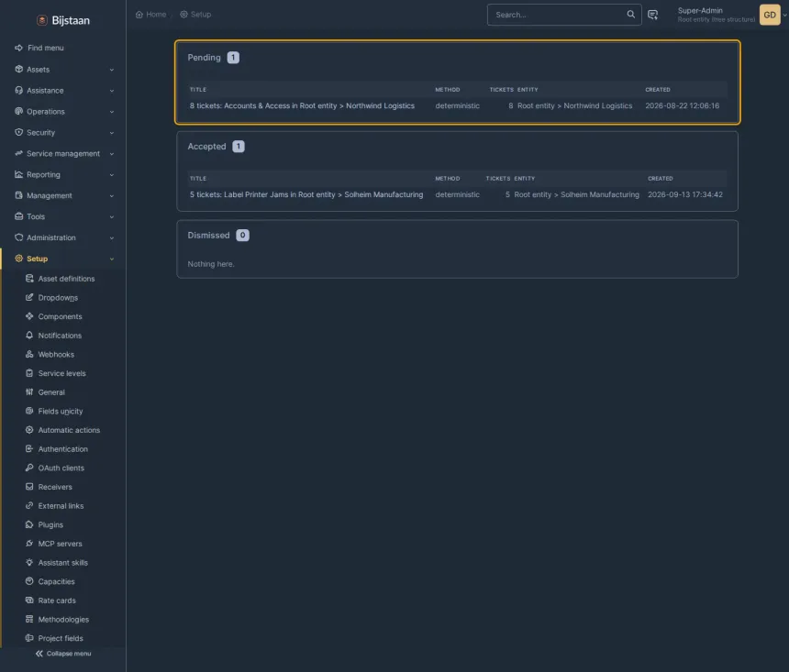Screen dimensions: 789x672
Task: Click the Plugins puzzle icon
Action: pos(29,524)
